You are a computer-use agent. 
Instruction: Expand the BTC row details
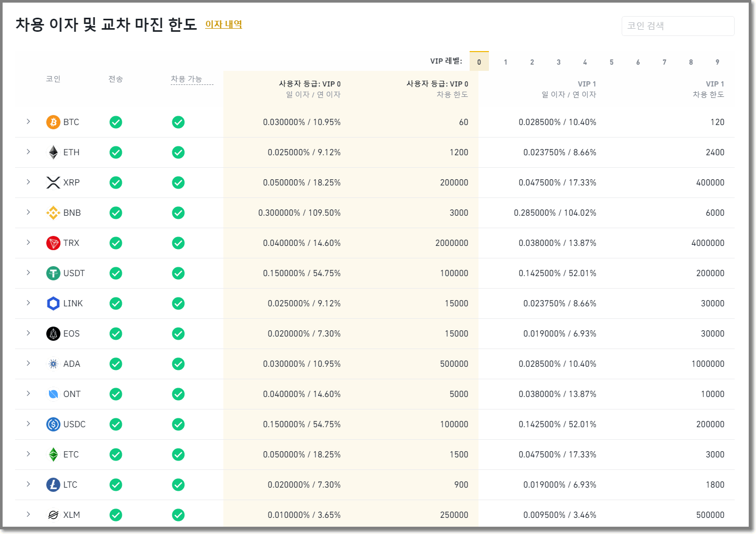point(28,122)
